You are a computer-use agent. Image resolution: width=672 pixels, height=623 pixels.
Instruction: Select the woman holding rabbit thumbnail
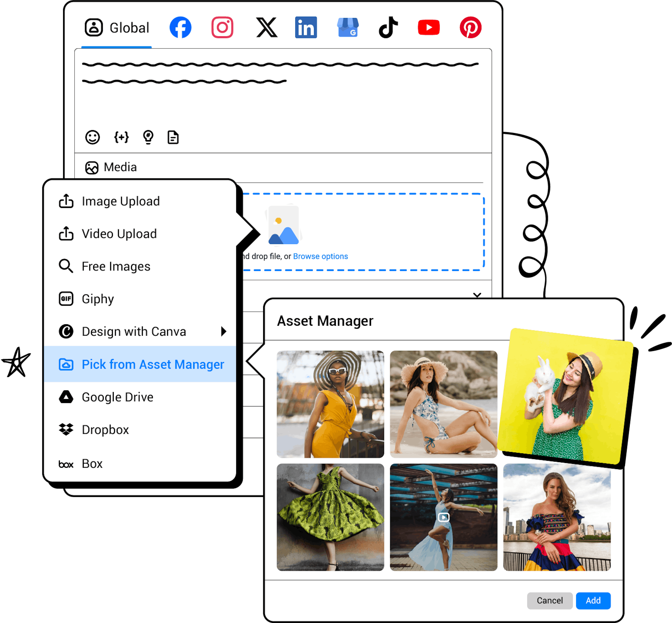pos(566,396)
